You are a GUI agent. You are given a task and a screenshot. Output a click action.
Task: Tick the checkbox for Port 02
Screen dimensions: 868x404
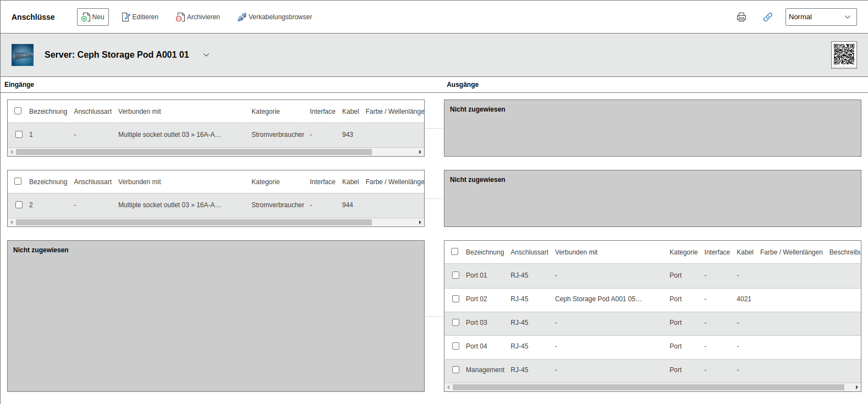(455, 299)
